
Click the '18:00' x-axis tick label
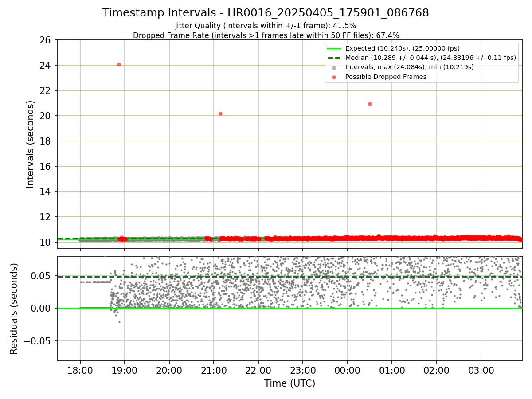coord(80,370)
